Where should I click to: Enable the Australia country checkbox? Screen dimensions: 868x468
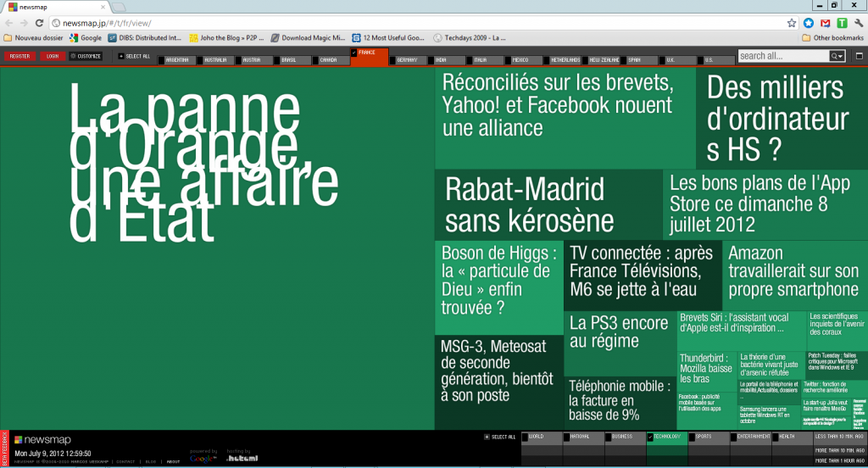(x=200, y=60)
